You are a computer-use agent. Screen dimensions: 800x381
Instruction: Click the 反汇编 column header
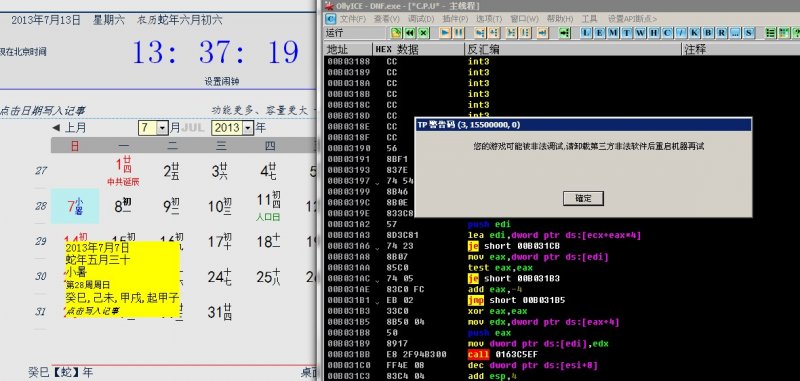[x=573, y=49]
